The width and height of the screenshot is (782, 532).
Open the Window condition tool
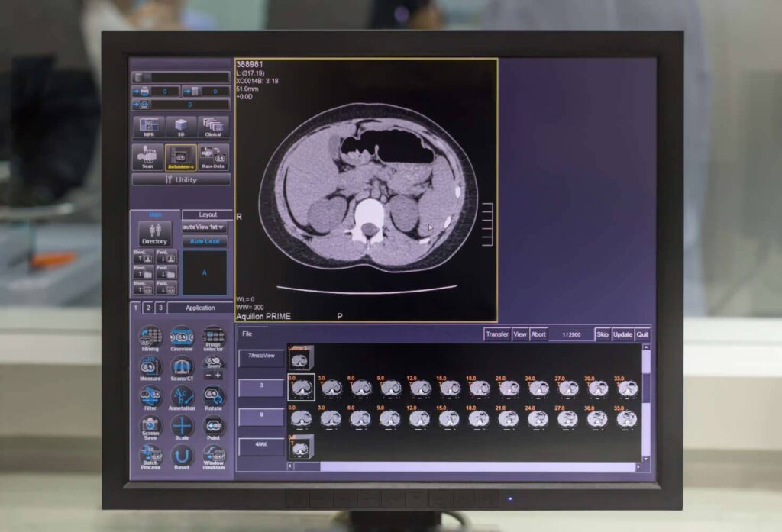[x=214, y=456]
